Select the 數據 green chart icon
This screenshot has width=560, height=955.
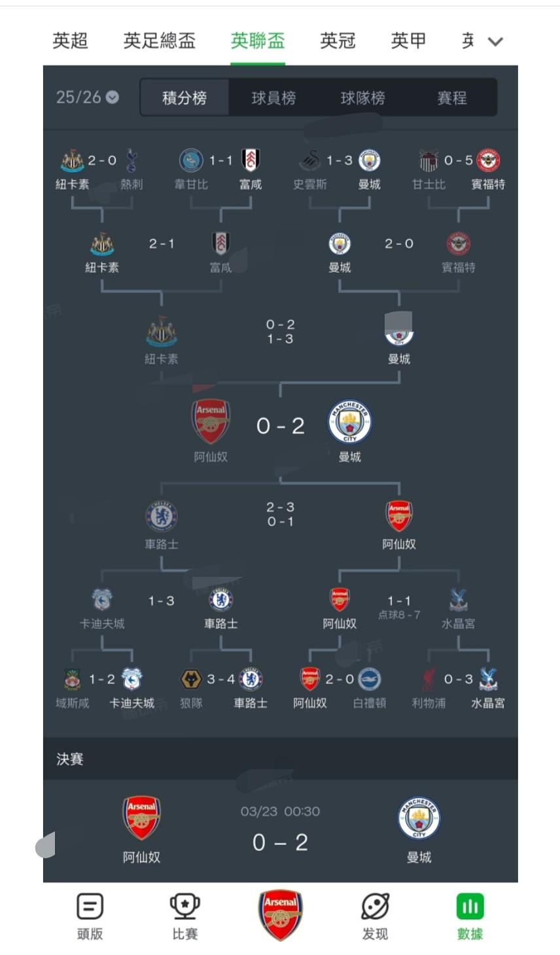pyautogui.click(x=470, y=907)
